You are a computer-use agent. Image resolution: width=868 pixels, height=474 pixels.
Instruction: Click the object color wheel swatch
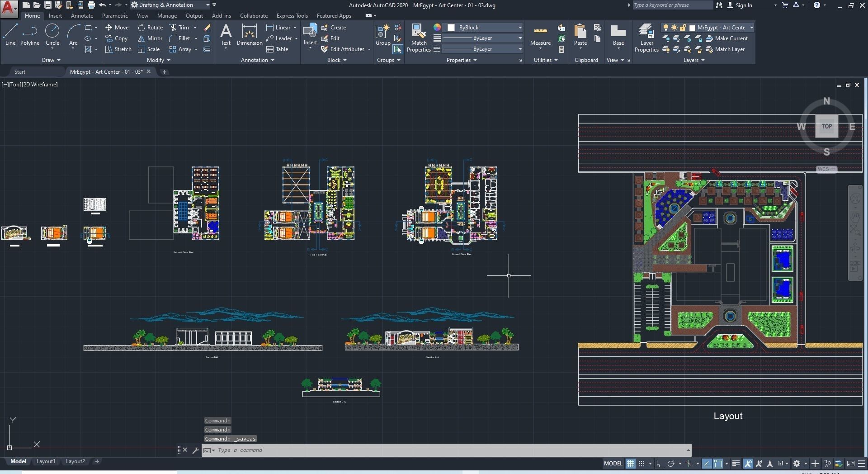pyautogui.click(x=437, y=28)
